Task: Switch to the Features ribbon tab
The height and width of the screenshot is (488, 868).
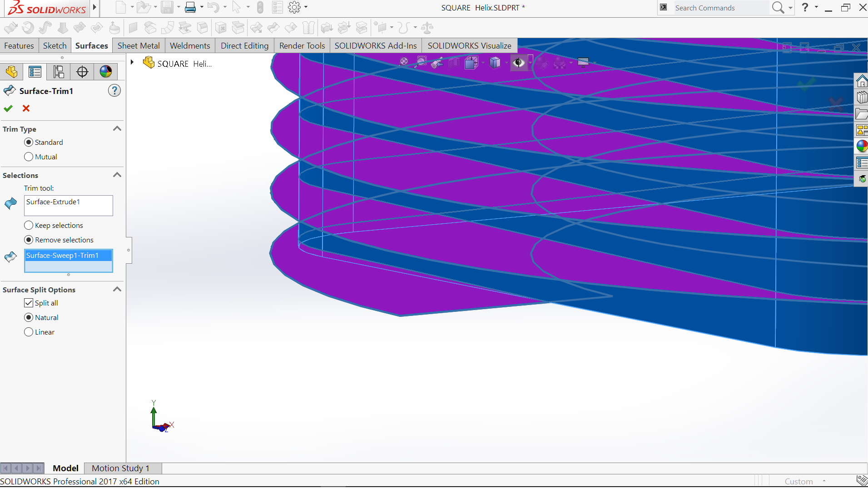Action: point(19,45)
